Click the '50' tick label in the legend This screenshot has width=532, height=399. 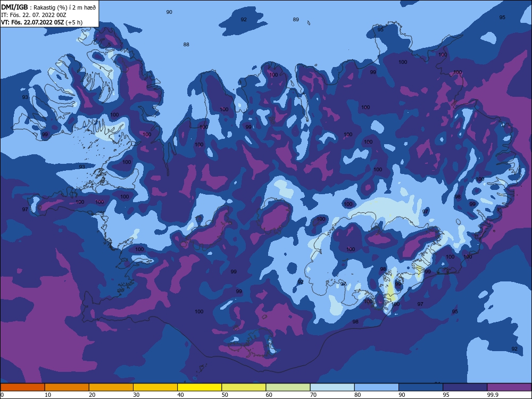(225, 395)
